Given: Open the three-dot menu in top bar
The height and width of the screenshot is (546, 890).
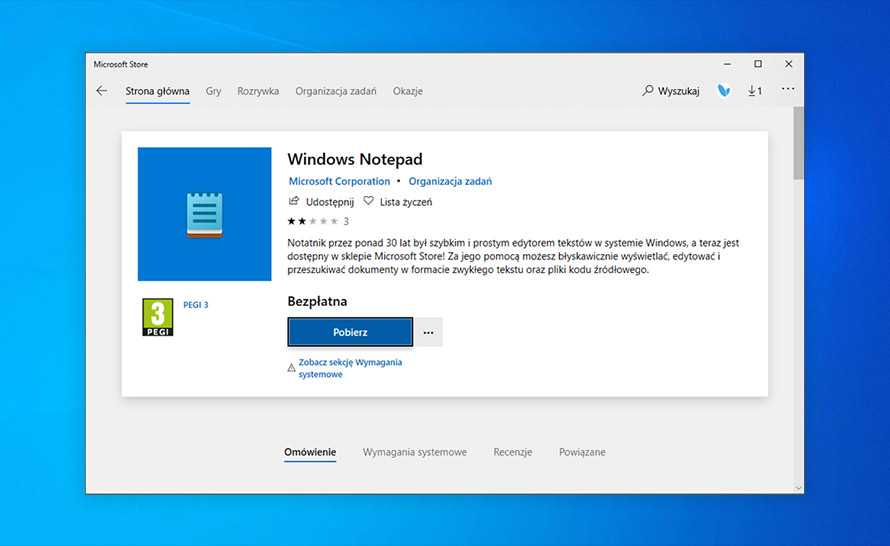Looking at the screenshot, I should click(788, 90).
